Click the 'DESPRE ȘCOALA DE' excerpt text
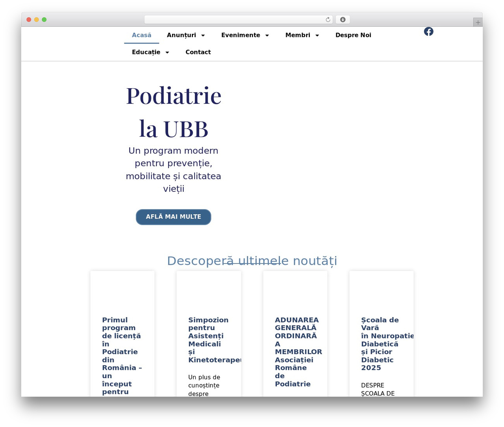 [378, 389]
